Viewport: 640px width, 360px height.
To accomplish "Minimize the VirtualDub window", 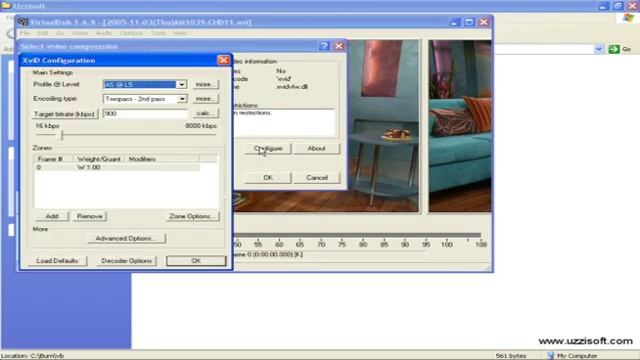I will [x=454, y=22].
